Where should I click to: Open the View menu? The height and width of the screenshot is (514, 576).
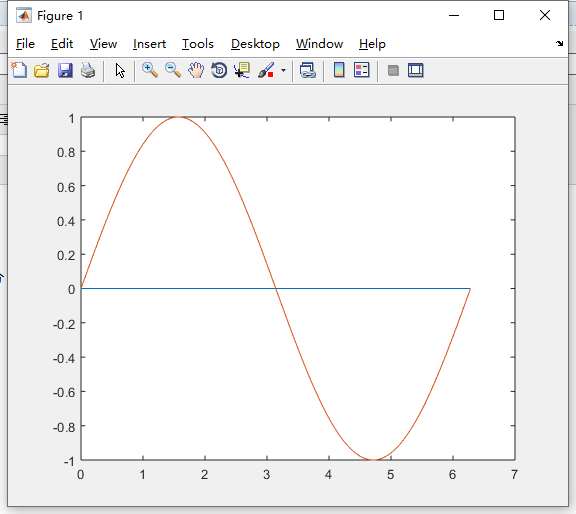pos(103,44)
